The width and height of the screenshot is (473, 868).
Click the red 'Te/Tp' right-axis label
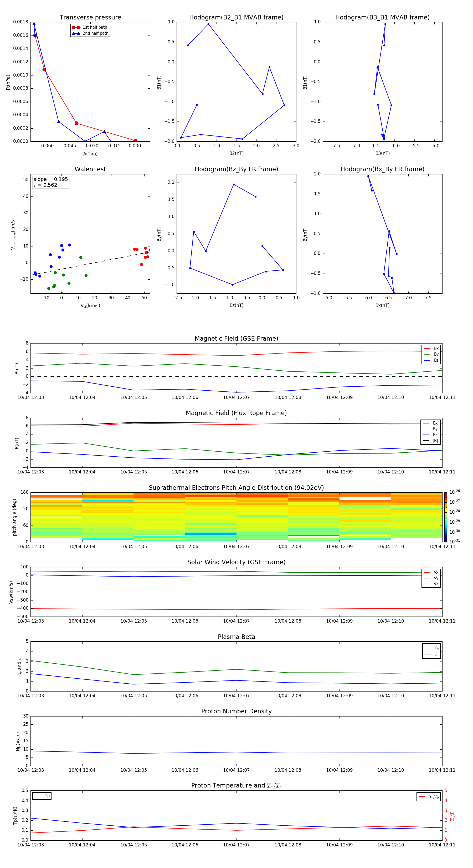pos(452,816)
